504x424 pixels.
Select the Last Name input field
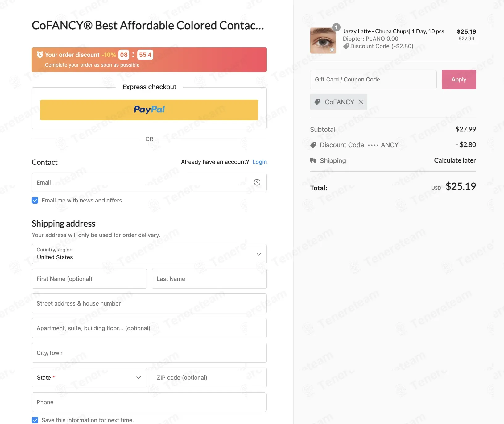pyautogui.click(x=209, y=279)
